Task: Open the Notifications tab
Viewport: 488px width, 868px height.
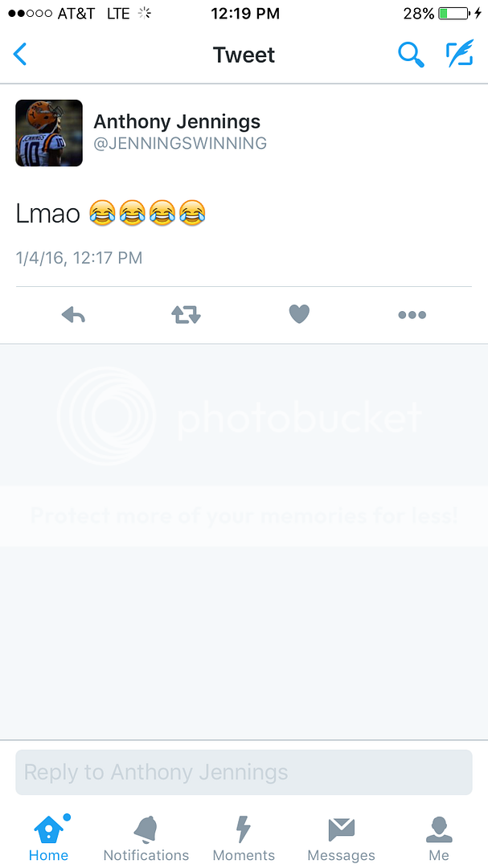Action: (x=146, y=838)
